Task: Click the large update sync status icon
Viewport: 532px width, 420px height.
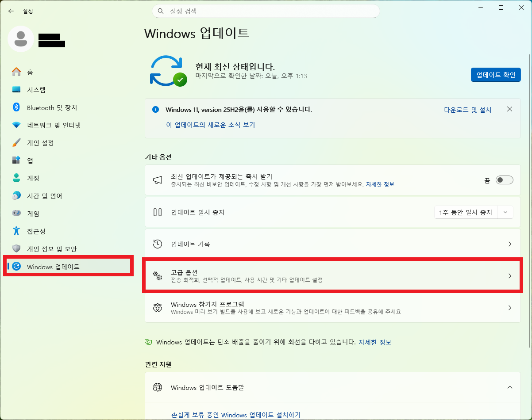Action: (x=168, y=71)
